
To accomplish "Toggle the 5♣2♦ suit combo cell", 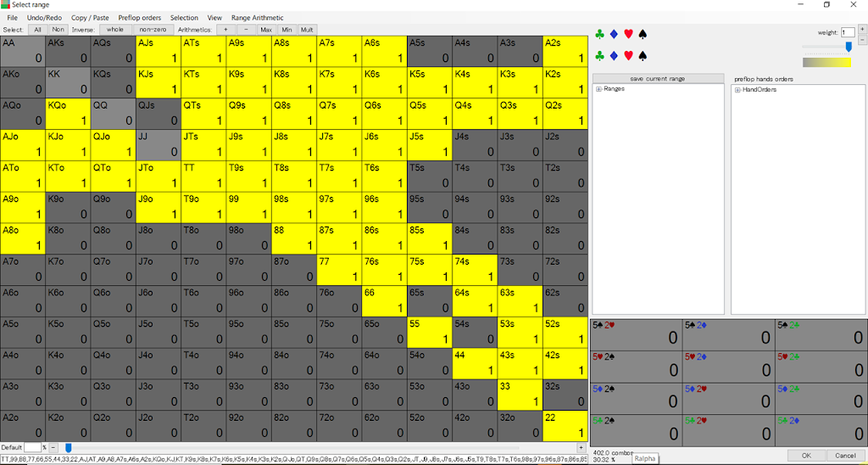I will (821, 430).
